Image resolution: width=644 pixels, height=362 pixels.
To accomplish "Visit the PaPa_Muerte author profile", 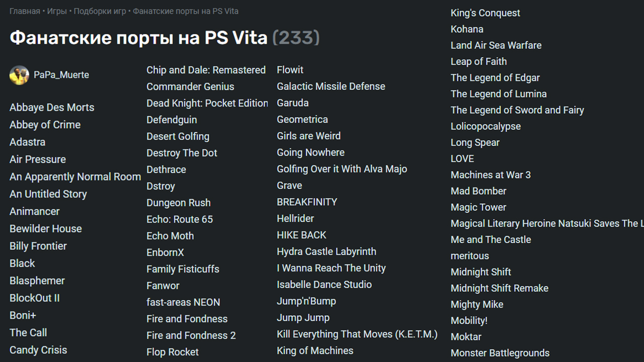I will point(61,75).
